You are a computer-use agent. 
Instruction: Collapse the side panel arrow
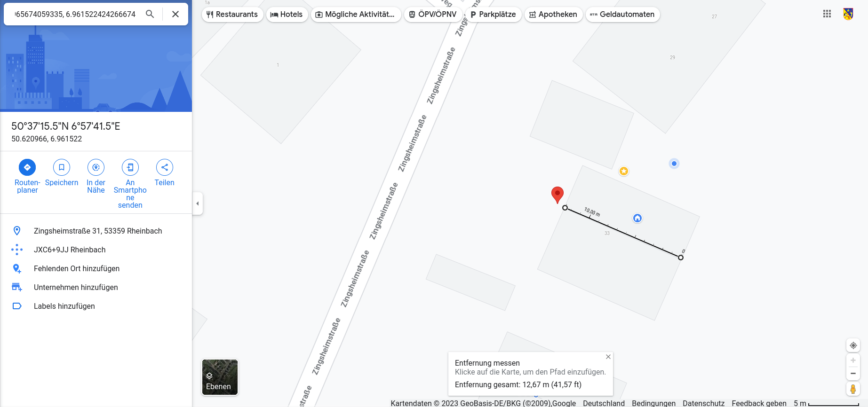[x=198, y=203]
